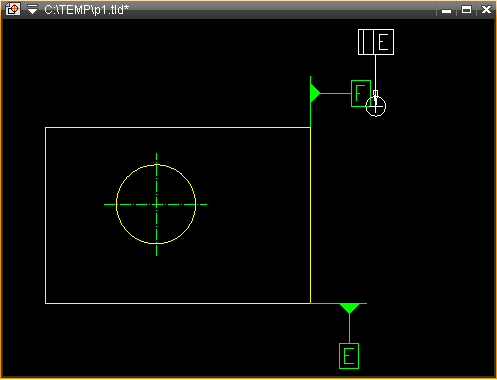Close the p1.tld drawing window

pos(486,10)
